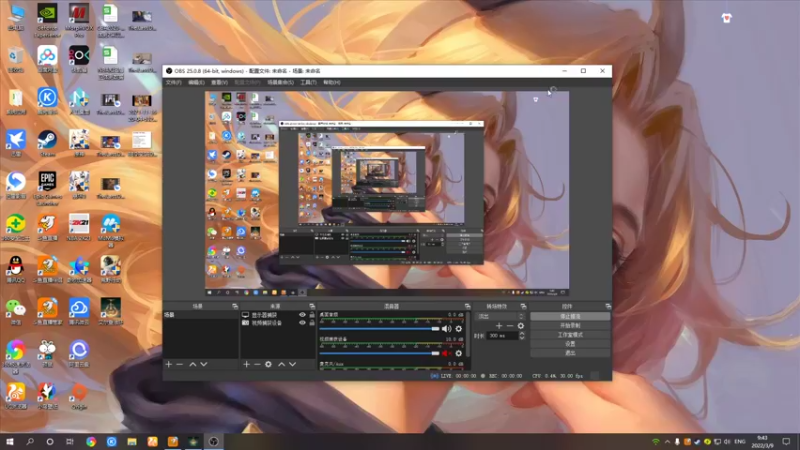Open desktop audio settings gear in the mixer
Image resolution: width=800 pixels, height=450 pixels.
pyautogui.click(x=459, y=329)
